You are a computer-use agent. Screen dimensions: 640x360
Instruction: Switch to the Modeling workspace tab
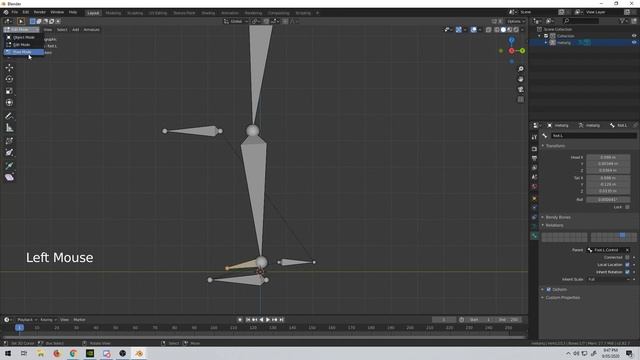[113, 13]
